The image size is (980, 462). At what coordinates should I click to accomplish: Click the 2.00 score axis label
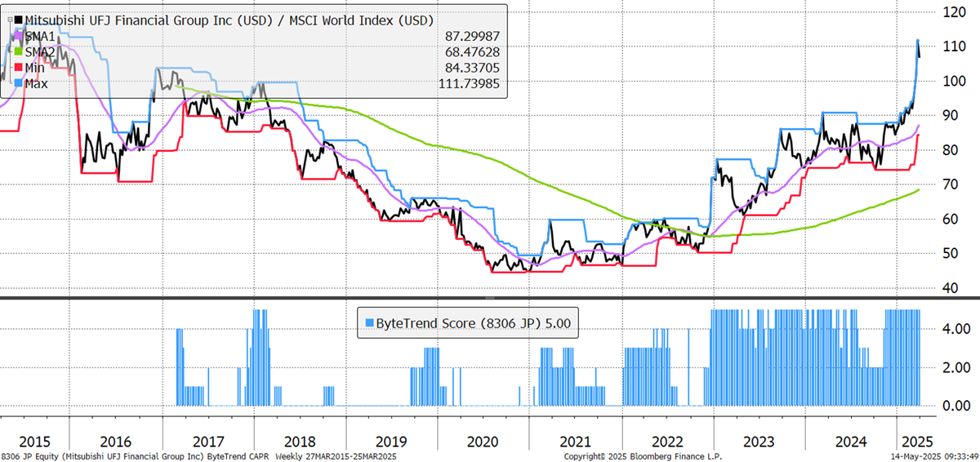(957, 367)
